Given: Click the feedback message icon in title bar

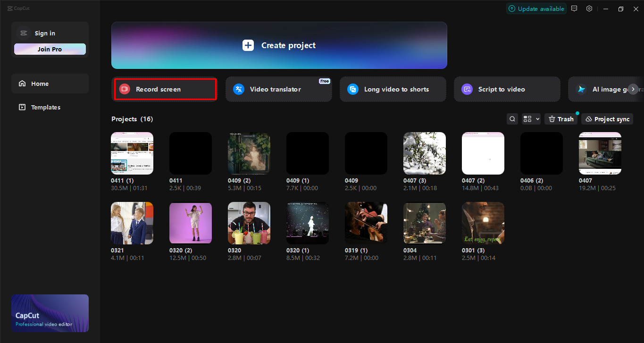Looking at the screenshot, I should [574, 8].
